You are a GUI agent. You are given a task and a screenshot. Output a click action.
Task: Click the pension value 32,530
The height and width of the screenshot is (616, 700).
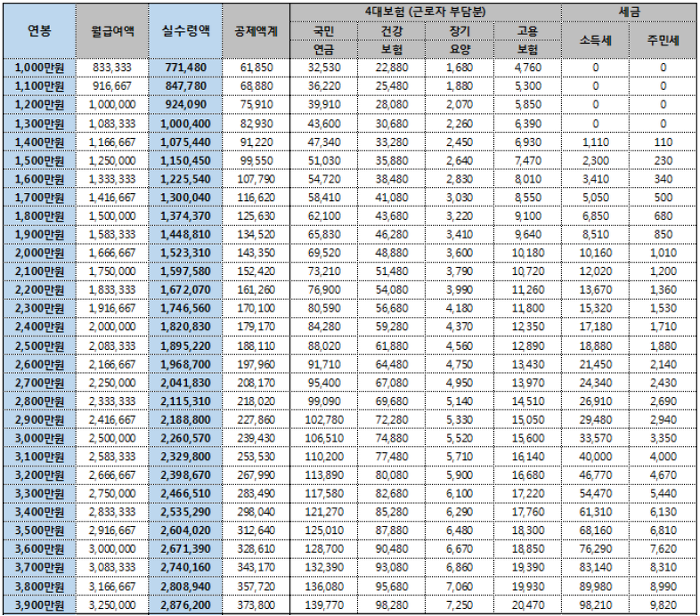click(x=324, y=68)
